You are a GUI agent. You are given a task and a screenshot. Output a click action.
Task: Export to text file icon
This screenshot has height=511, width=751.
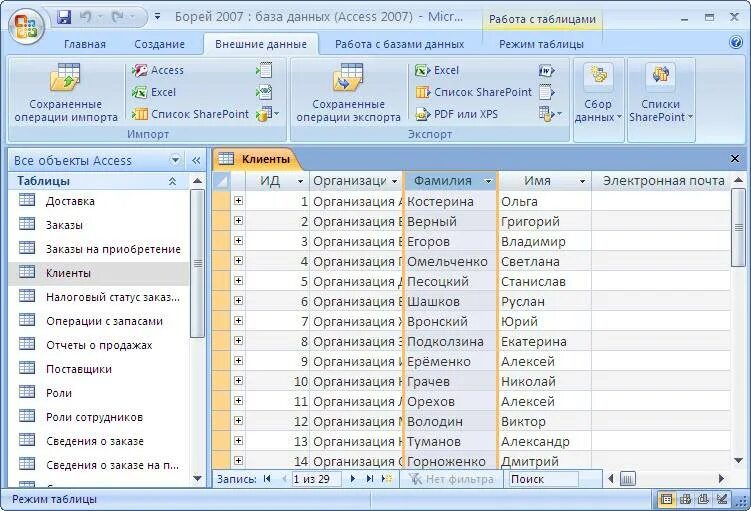click(546, 92)
